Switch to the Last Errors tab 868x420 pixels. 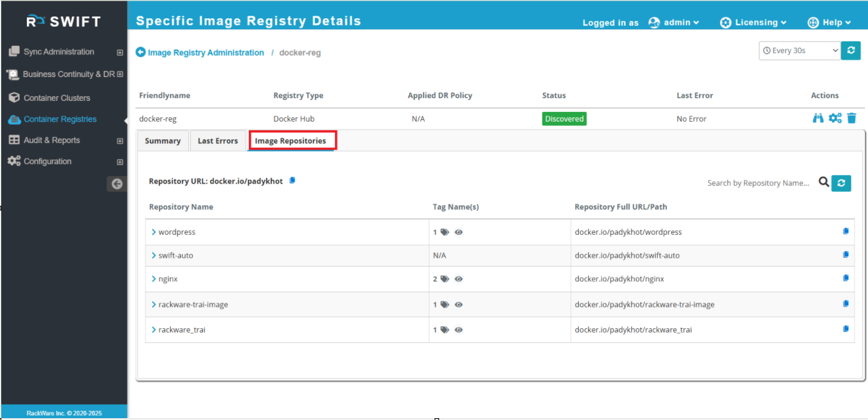pos(218,141)
